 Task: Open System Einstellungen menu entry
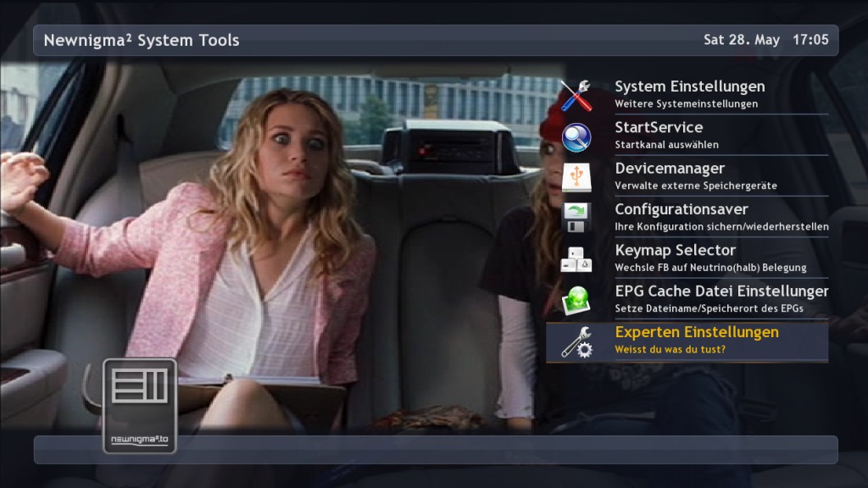click(x=689, y=86)
